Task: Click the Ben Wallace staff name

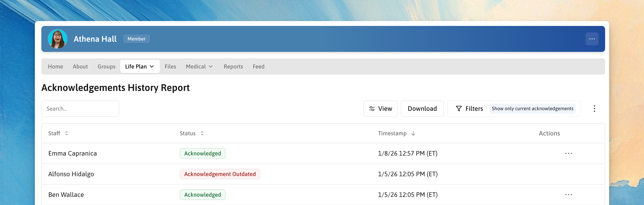Action: coord(66,195)
